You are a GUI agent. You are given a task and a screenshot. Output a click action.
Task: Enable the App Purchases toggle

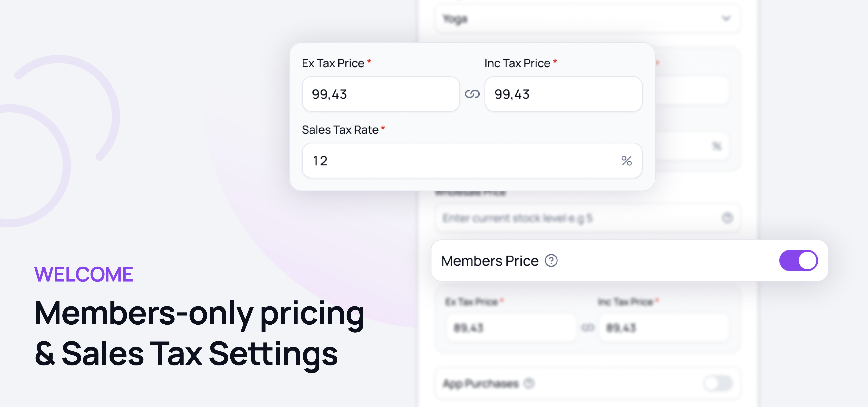tap(718, 383)
